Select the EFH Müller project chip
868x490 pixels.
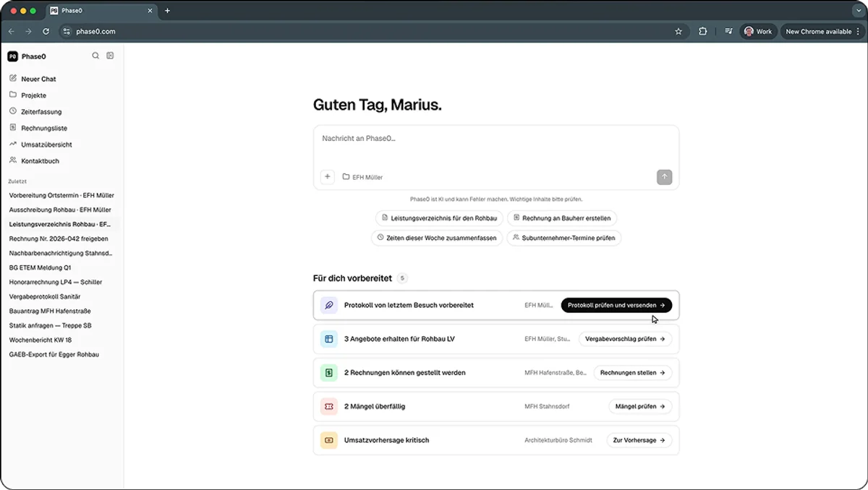[362, 177]
